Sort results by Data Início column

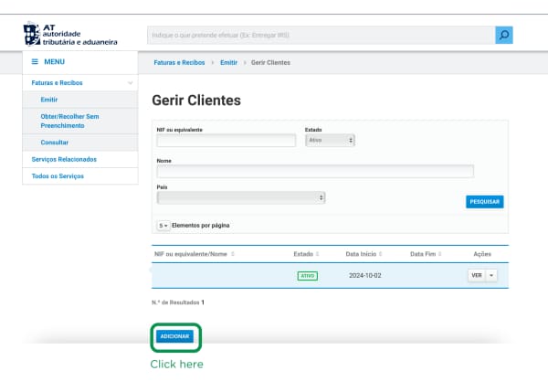tap(364, 254)
